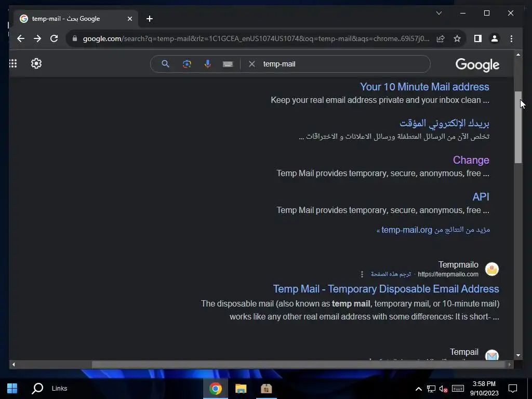The image size is (532, 399).
Task: Open the 'Change' sitelink
Action: [471, 160]
